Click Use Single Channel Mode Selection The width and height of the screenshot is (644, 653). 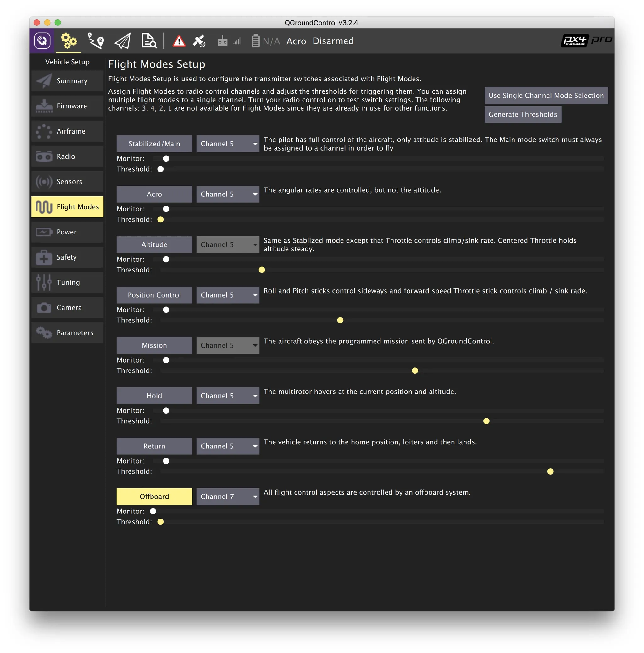point(546,96)
